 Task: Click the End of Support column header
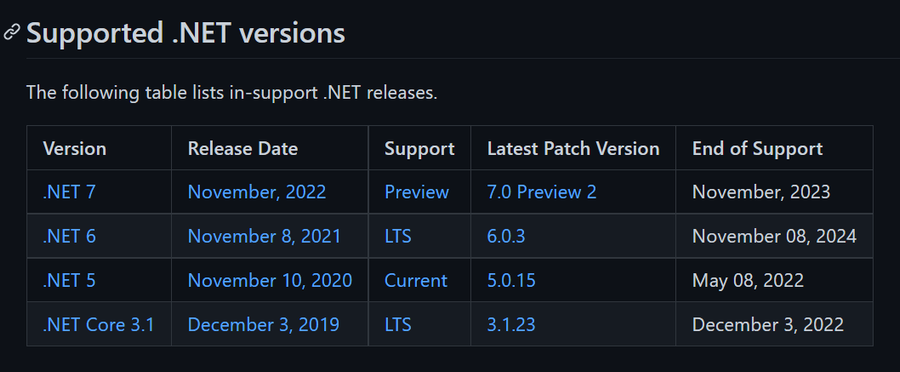click(757, 148)
